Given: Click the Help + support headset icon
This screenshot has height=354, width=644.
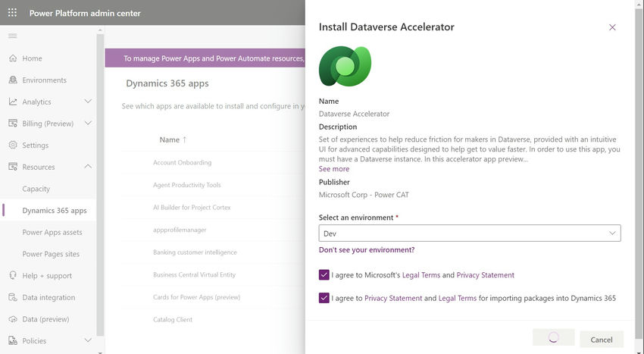Looking at the screenshot, I should tap(13, 275).
